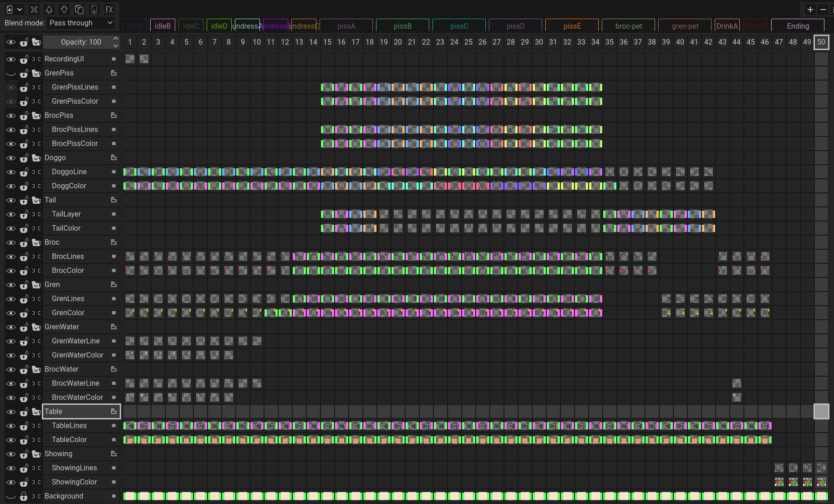
Task: Hide the BrocPiss group
Action: pos(10,116)
